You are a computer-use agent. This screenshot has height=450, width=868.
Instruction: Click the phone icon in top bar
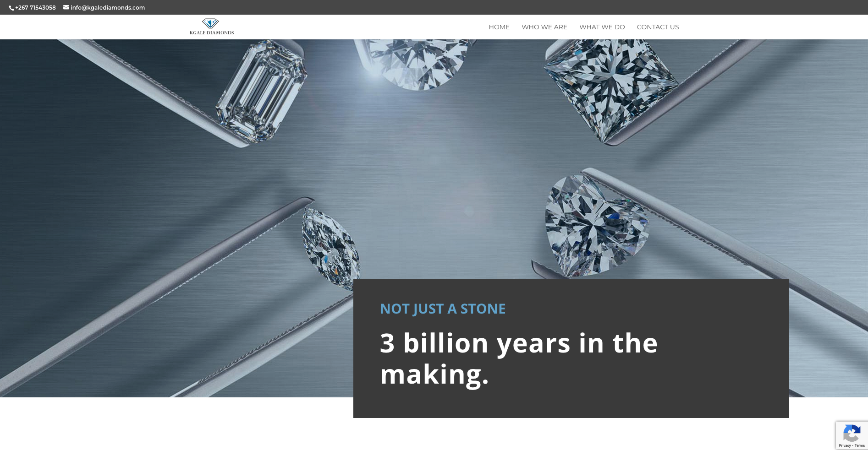11,8
